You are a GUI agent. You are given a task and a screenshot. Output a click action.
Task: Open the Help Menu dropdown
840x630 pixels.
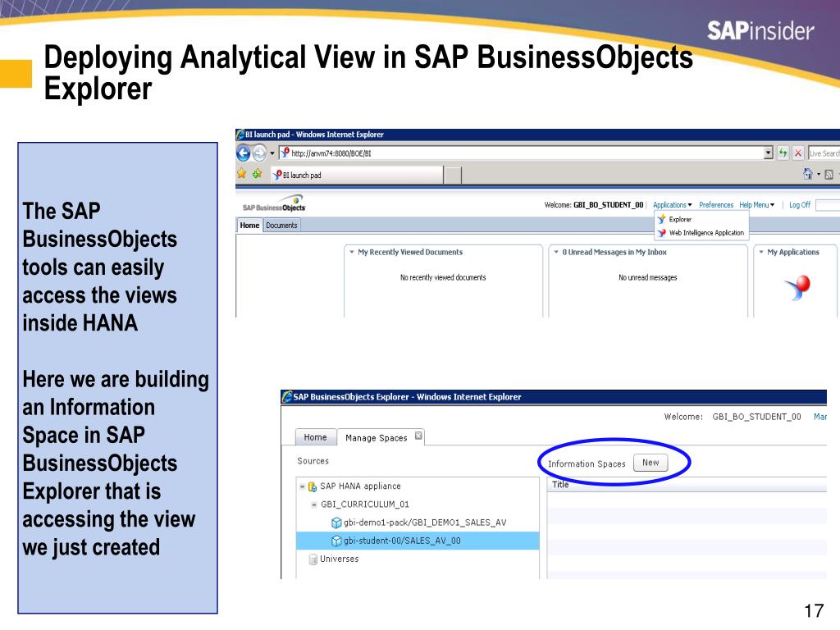[756, 204]
